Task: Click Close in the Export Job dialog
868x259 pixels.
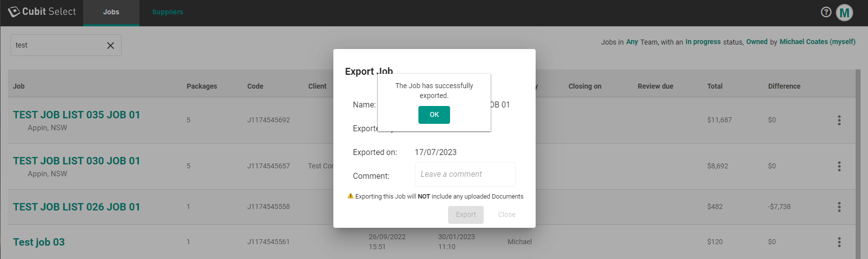Action: [506, 214]
